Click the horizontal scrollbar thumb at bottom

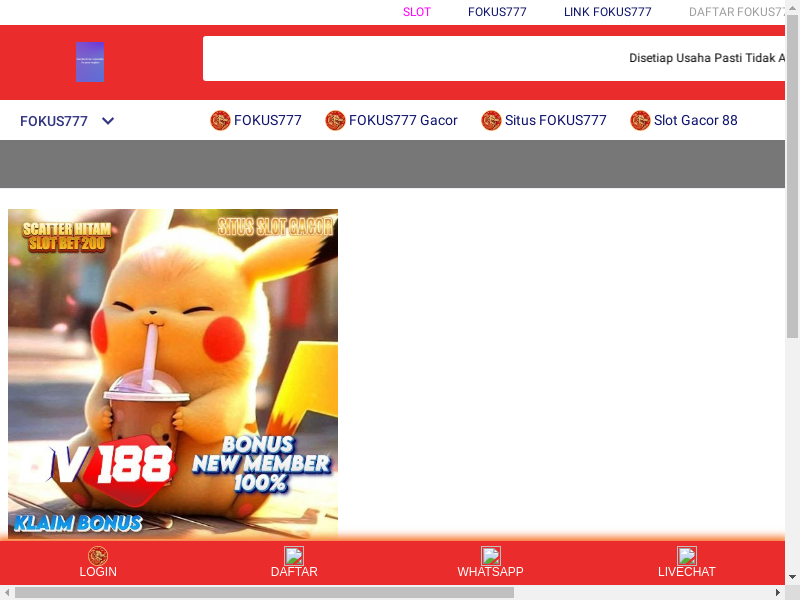pos(264,592)
